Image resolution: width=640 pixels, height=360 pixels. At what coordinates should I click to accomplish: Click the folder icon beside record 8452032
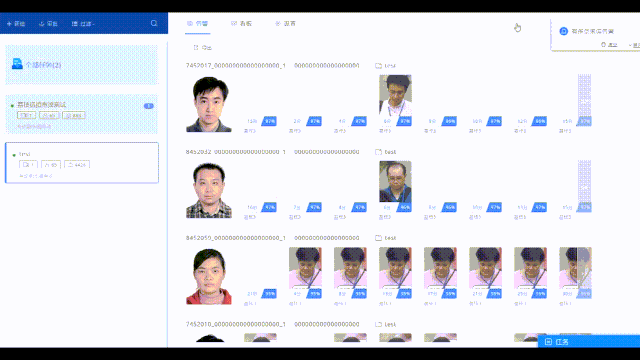(378, 152)
